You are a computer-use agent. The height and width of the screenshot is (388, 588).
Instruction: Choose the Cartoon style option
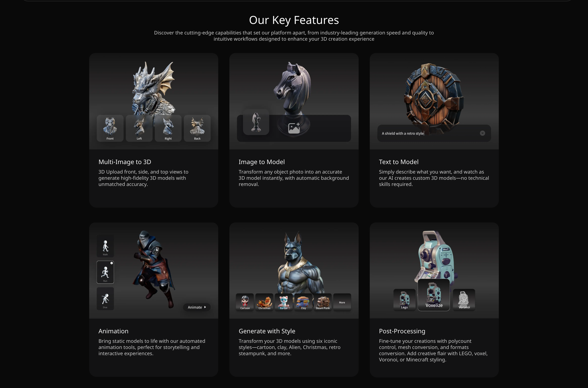tap(245, 302)
